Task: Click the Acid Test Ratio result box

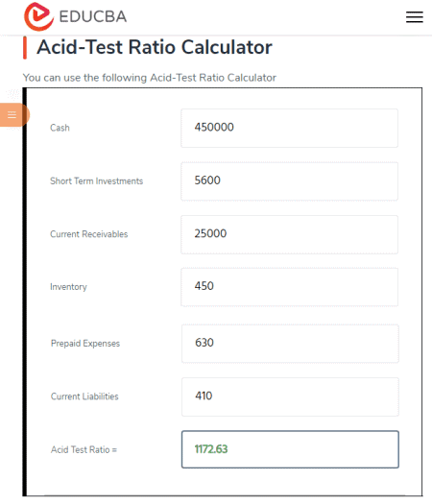Action: pyautogui.click(x=290, y=449)
